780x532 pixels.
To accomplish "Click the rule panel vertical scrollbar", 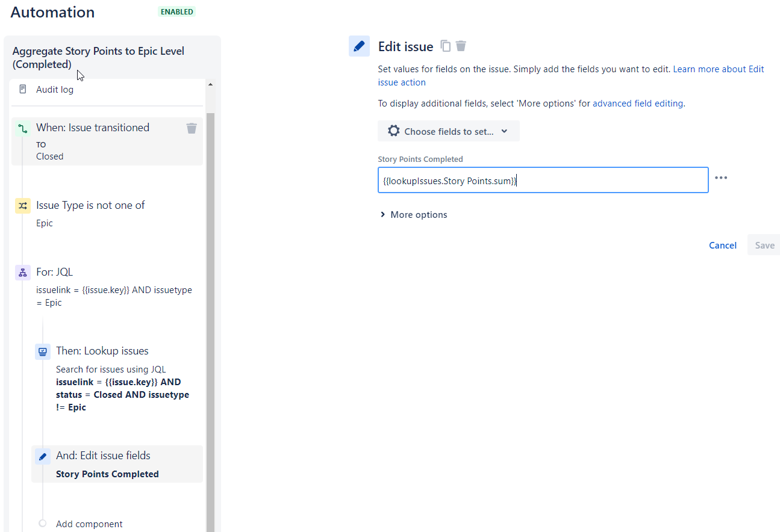I will 210,322.
